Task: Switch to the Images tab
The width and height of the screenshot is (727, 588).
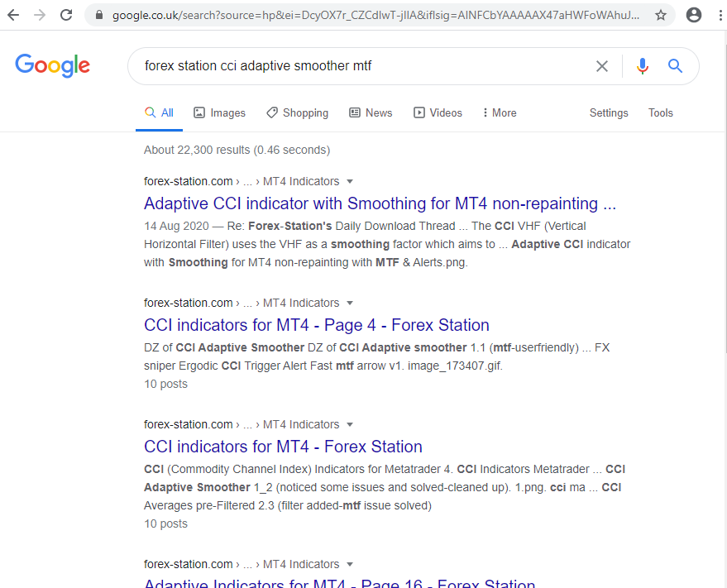Action: 219,112
